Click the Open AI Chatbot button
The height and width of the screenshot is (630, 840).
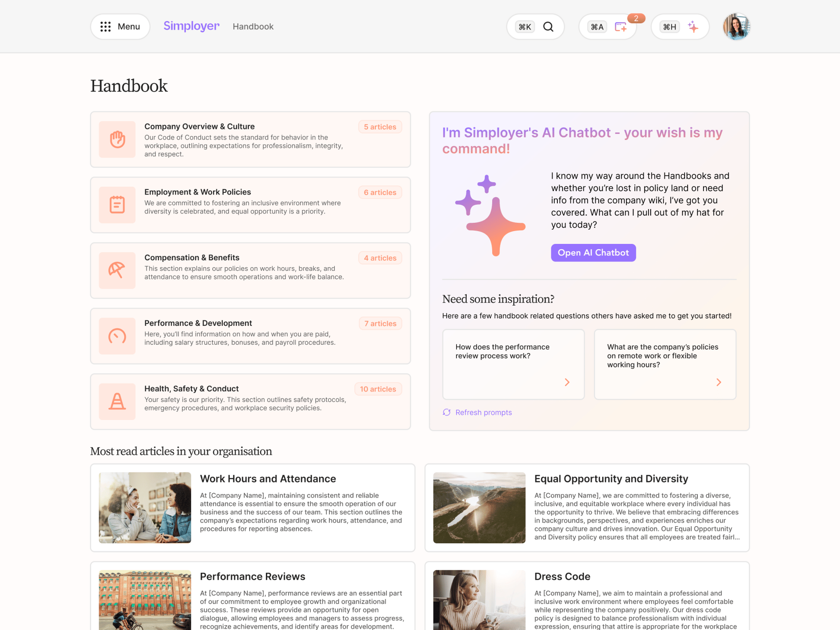pos(593,252)
